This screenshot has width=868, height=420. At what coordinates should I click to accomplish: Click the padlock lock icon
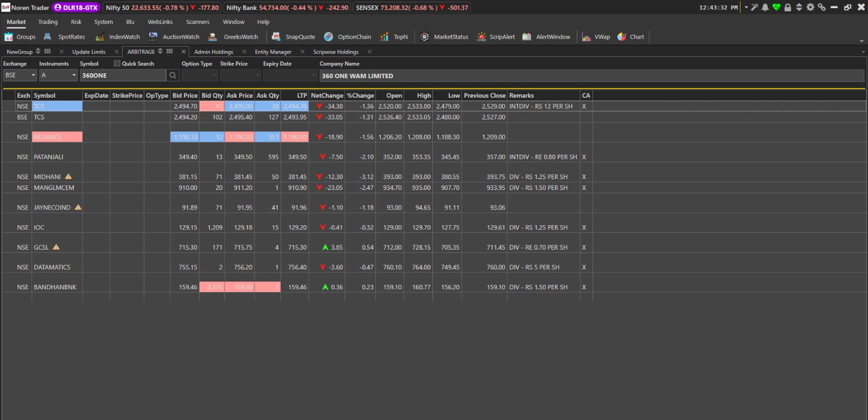click(788, 8)
